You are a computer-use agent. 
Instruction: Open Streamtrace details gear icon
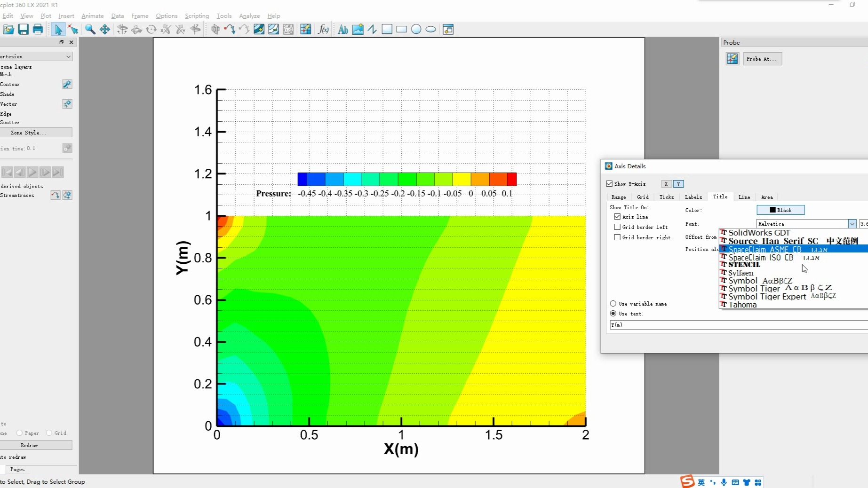[67, 195]
